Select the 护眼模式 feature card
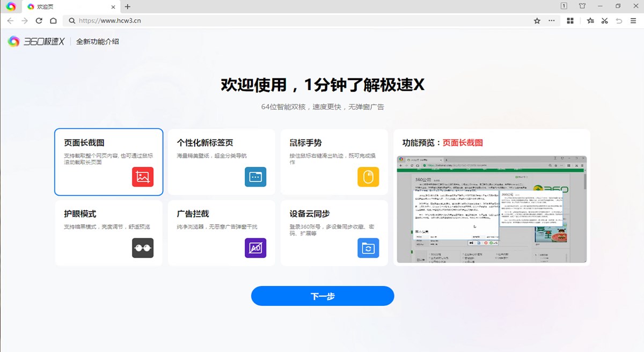The image size is (644, 352). tap(108, 233)
